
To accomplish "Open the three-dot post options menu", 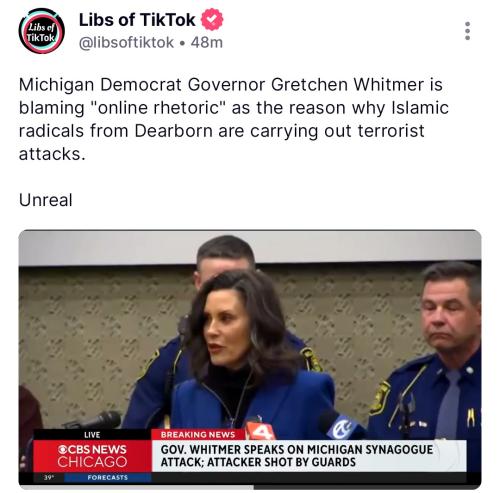I will tap(467, 31).
